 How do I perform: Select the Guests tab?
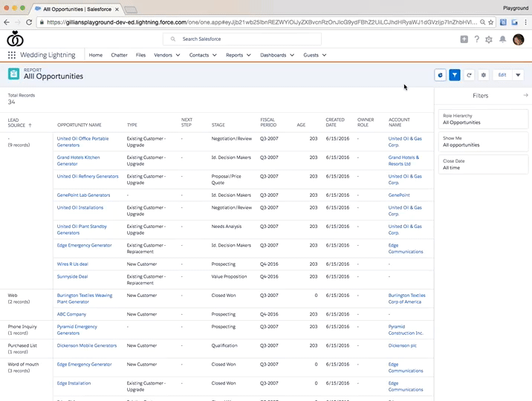[x=311, y=55]
